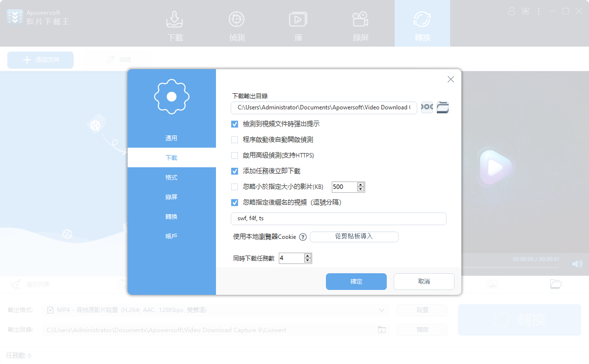Confirm settings with 確定 button

click(356, 282)
